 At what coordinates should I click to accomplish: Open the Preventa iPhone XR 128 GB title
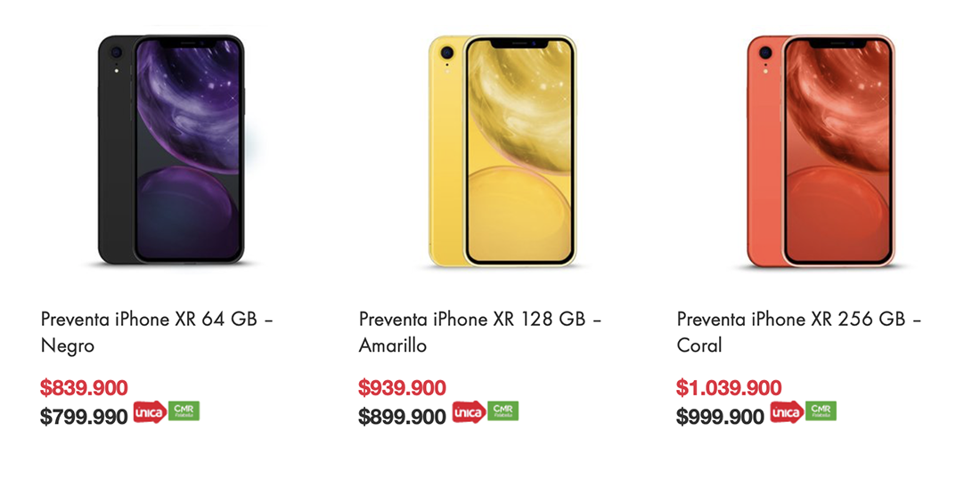click(x=479, y=331)
